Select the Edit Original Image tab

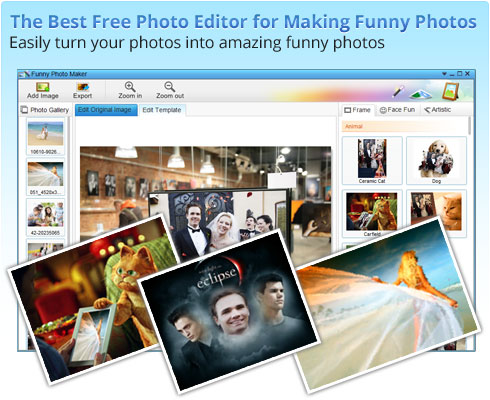[105, 110]
